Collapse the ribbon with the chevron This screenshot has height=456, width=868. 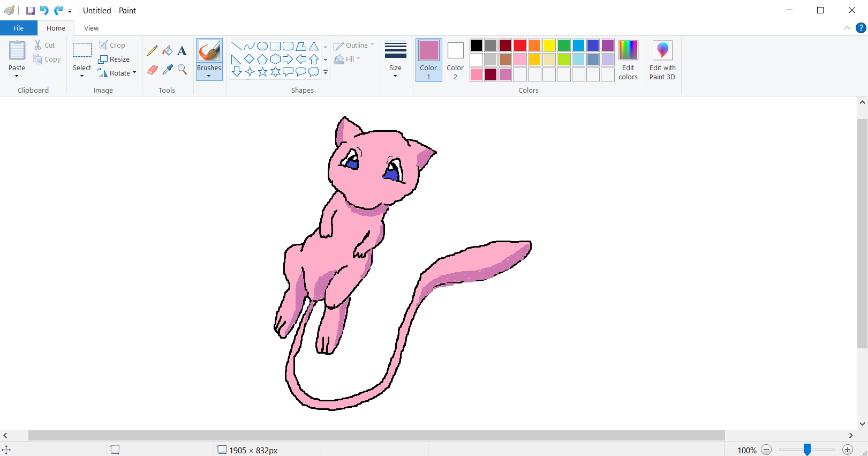847,28
